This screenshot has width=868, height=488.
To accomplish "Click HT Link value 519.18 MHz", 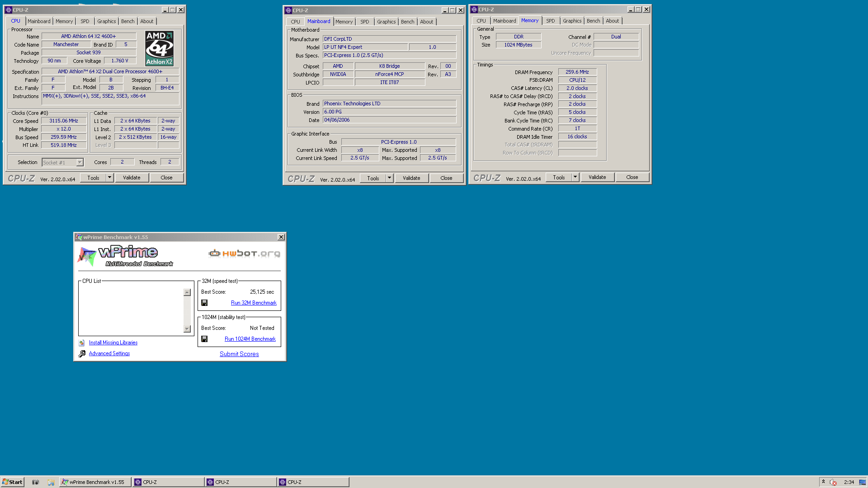I will pos(64,145).
